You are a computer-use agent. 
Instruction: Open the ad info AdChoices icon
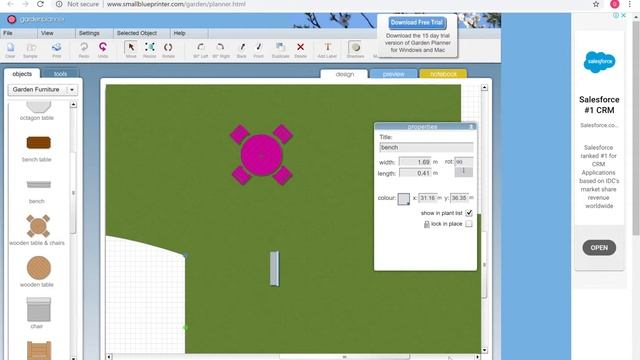point(616,15)
